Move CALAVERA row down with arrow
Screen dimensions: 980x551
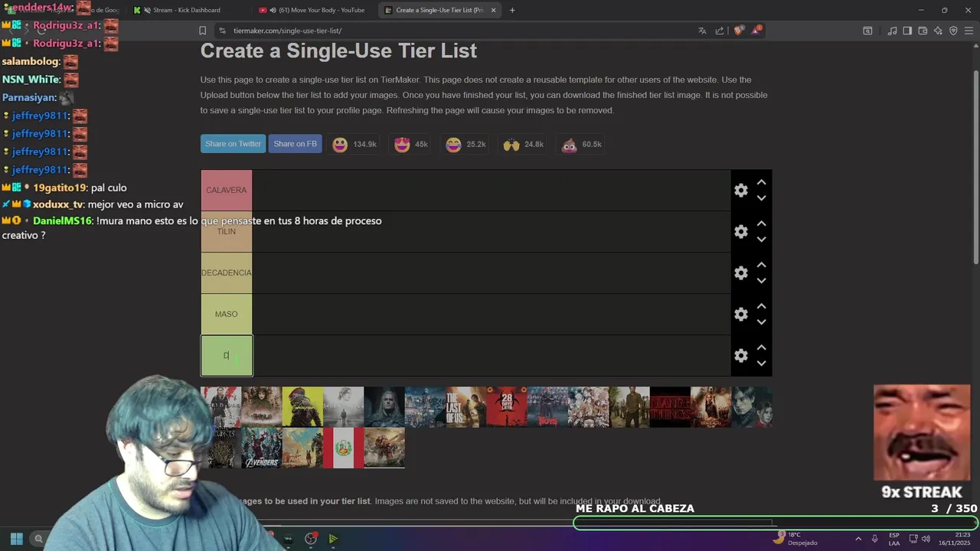point(761,198)
